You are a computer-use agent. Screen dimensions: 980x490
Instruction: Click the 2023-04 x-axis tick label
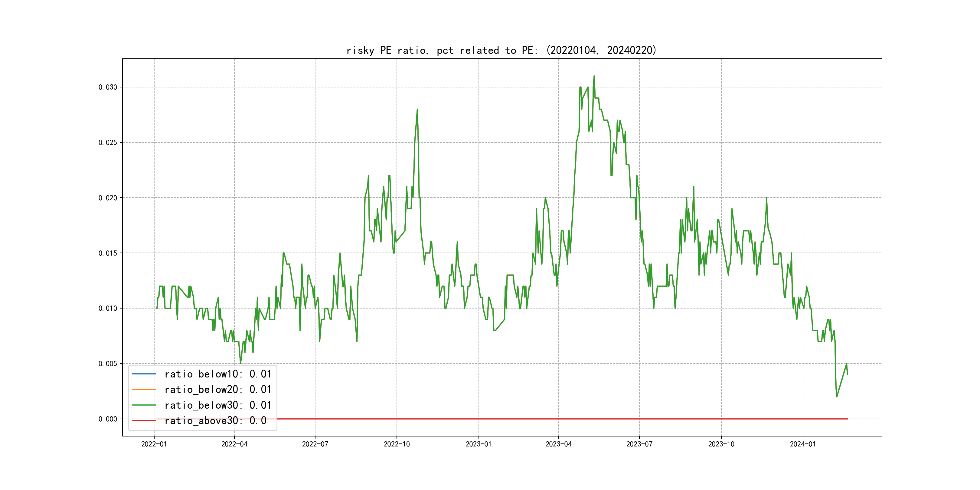[x=558, y=444]
